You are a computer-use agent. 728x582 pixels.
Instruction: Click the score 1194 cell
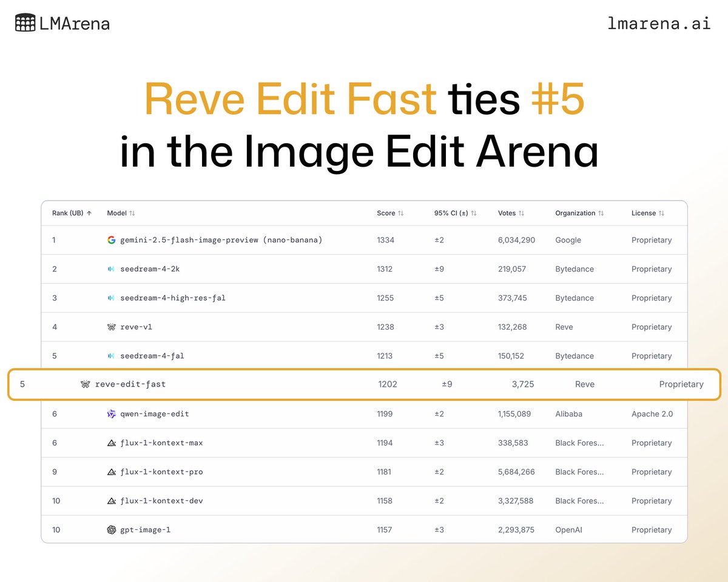click(385, 443)
